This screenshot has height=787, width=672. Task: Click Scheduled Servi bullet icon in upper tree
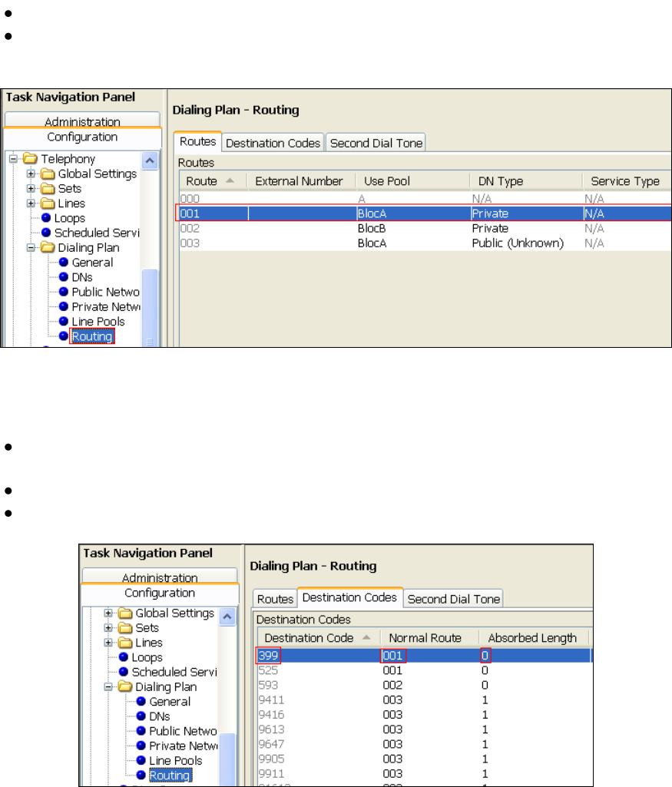point(46,233)
